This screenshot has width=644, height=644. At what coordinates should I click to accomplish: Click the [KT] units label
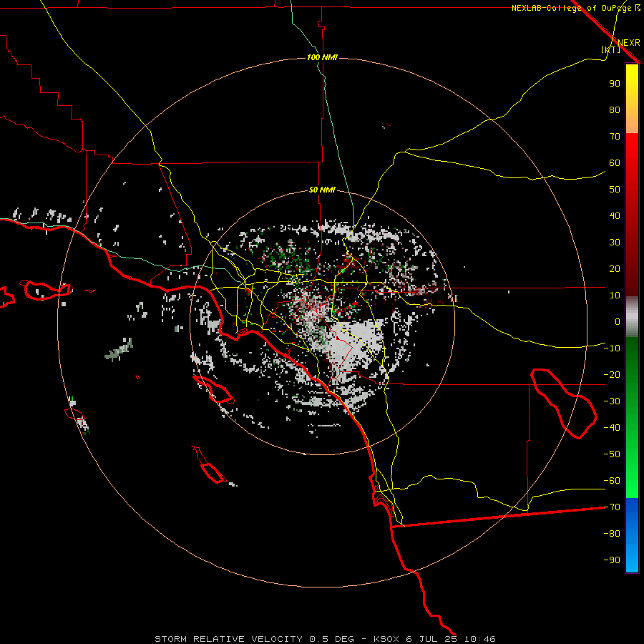coord(611,49)
